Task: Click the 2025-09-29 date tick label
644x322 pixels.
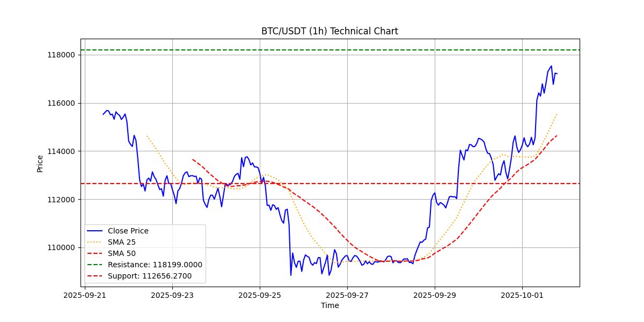Action: [x=435, y=295]
